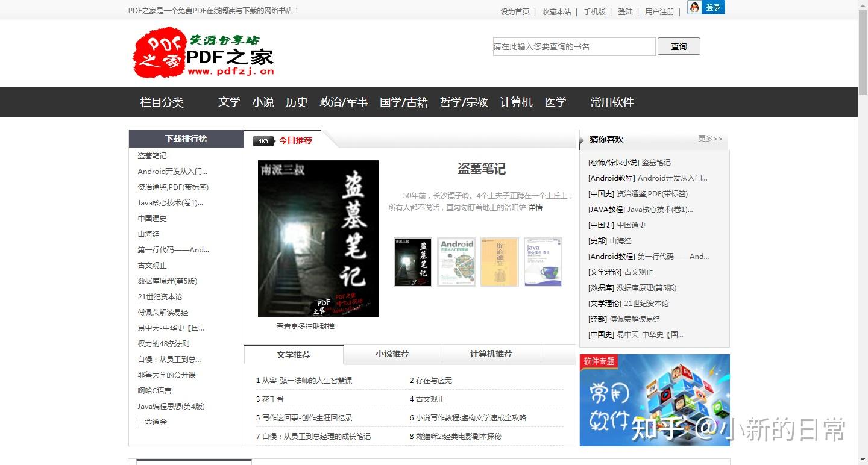Click the NEW badge beside 今日推荐
The height and width of the screenshot is (465, 868).
point(263,141)
